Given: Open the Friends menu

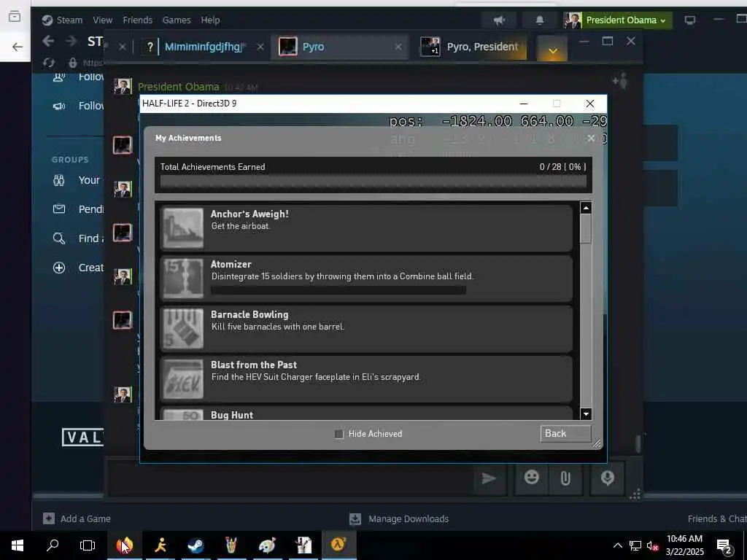Looking at the screenshot, I should [x=137, y=20].
